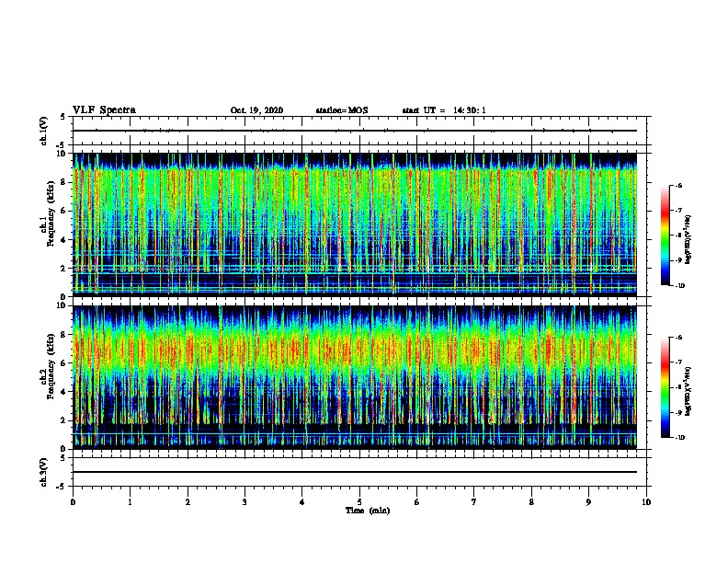Click the "4" kHz tick of ch.2 spectrogram

tap(63, 392)
